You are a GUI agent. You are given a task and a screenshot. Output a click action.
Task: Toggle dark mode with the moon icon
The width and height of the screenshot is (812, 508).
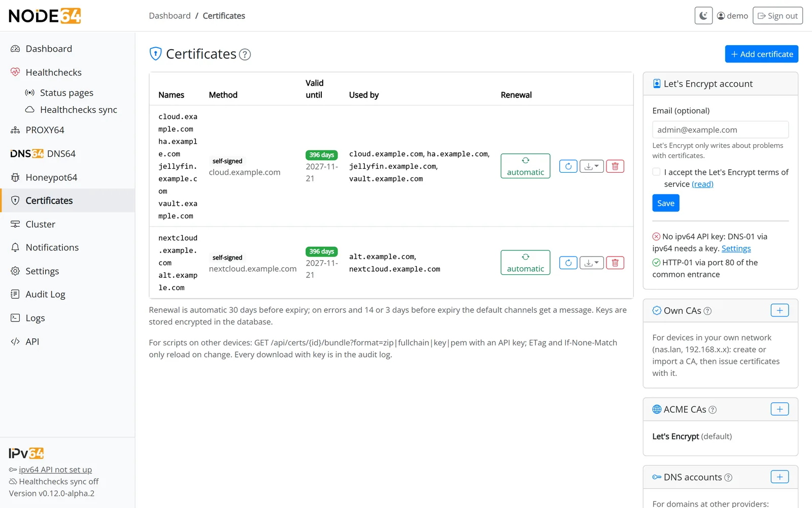[x=703, y=16]
